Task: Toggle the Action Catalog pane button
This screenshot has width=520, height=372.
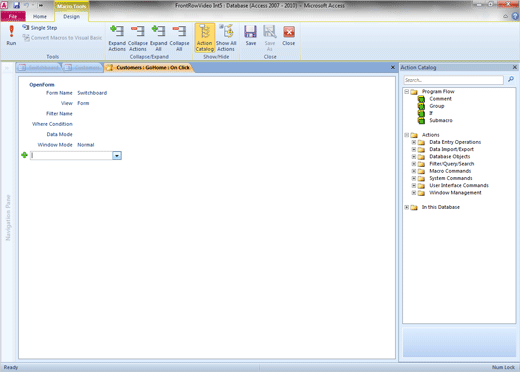Action: (x=205, y=38)
